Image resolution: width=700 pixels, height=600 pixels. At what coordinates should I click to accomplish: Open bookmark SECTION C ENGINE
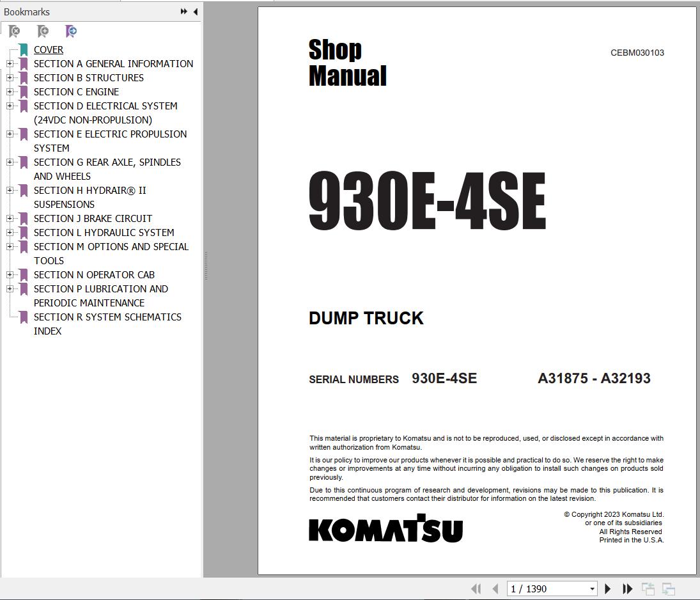pos(76,92)
